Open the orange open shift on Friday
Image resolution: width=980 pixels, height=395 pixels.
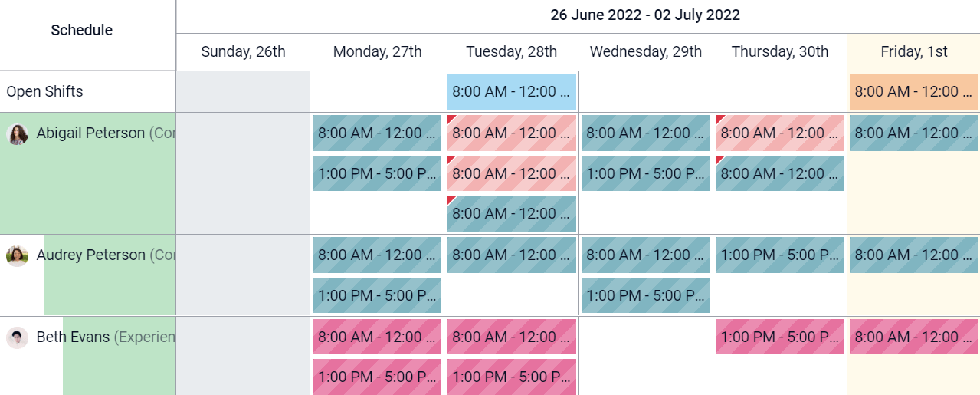tap(914, 92)
